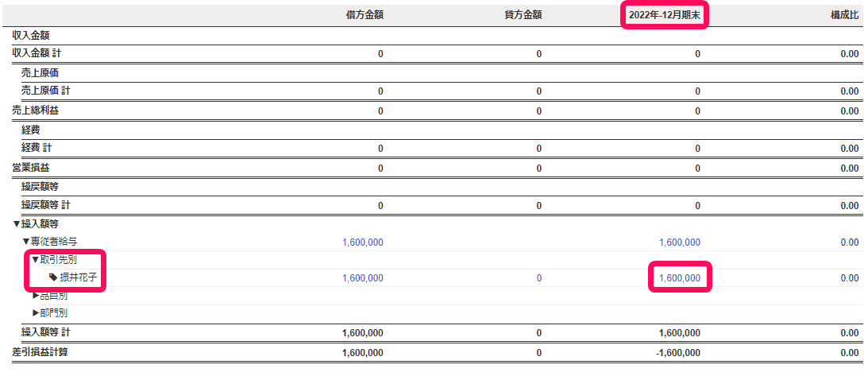868x380 pixels.
Task: Select the 差引損益計算 row label
Action: click(x=40, y=351)
